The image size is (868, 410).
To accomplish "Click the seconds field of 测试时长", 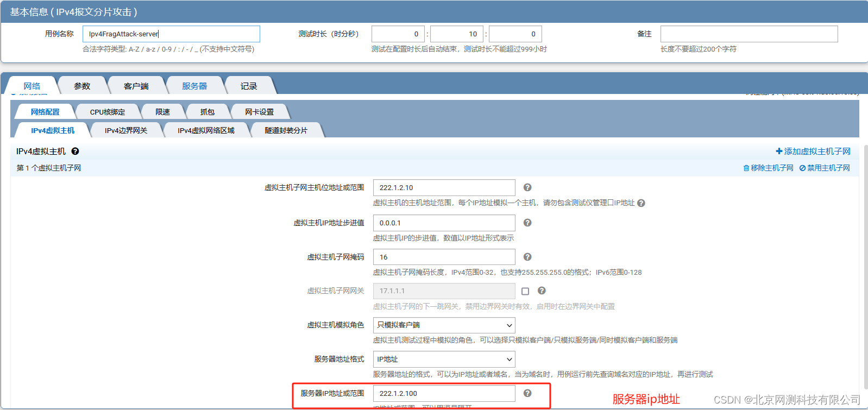I will point(515,34).
